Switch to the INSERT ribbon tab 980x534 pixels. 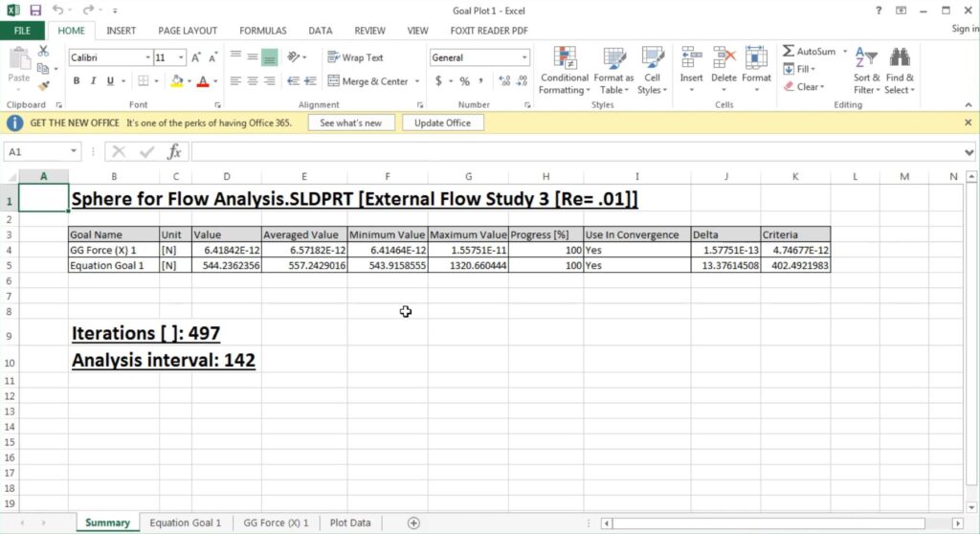point(121,31)
